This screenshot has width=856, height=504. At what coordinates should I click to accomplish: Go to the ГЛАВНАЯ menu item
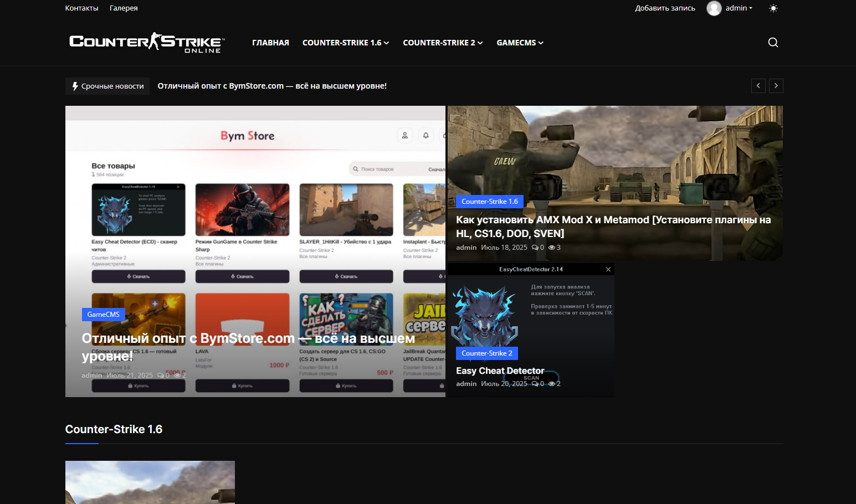(x=270, y=43)
